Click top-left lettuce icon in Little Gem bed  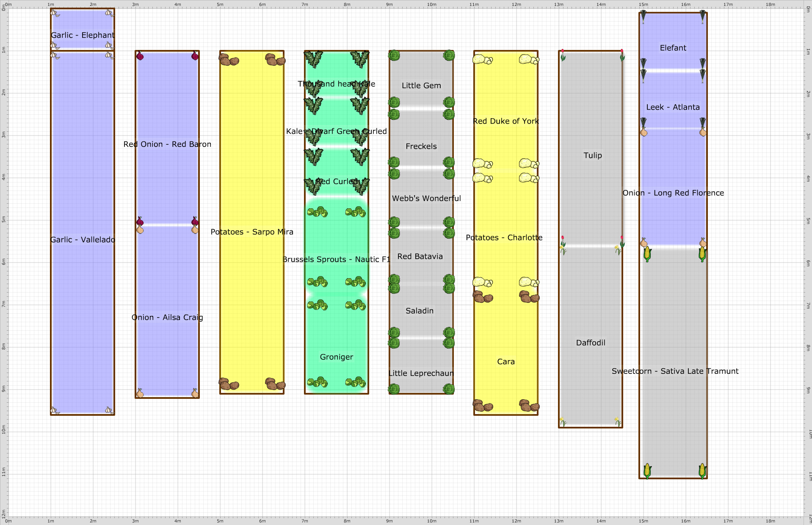(394, 55)
